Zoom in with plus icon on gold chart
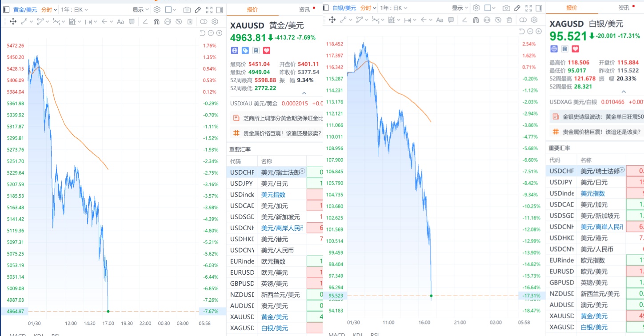 (219, 33)
